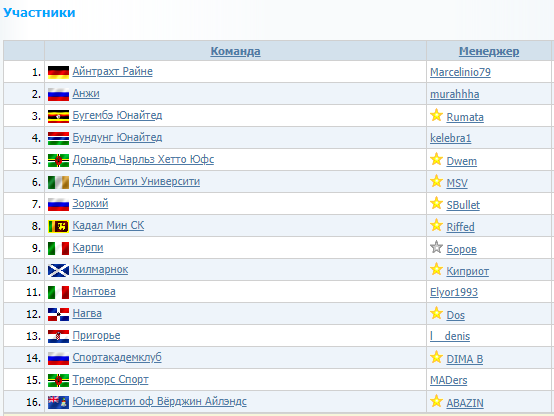Sort table by Менеджер column header
Viewport: 554px width, 416px height.
[x=489, y=51]
